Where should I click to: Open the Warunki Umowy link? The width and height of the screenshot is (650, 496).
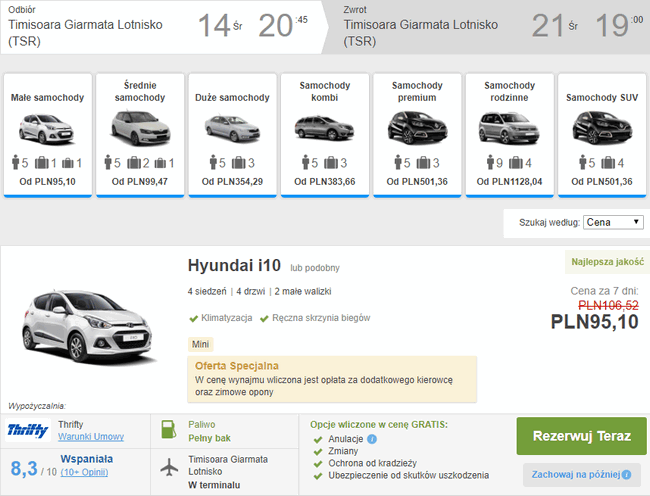(91, 437)
